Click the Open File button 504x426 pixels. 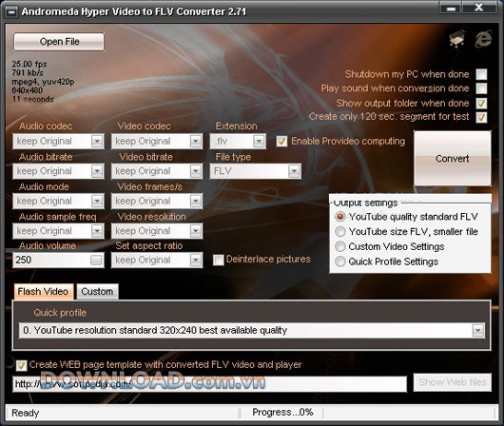click(59, 42)
